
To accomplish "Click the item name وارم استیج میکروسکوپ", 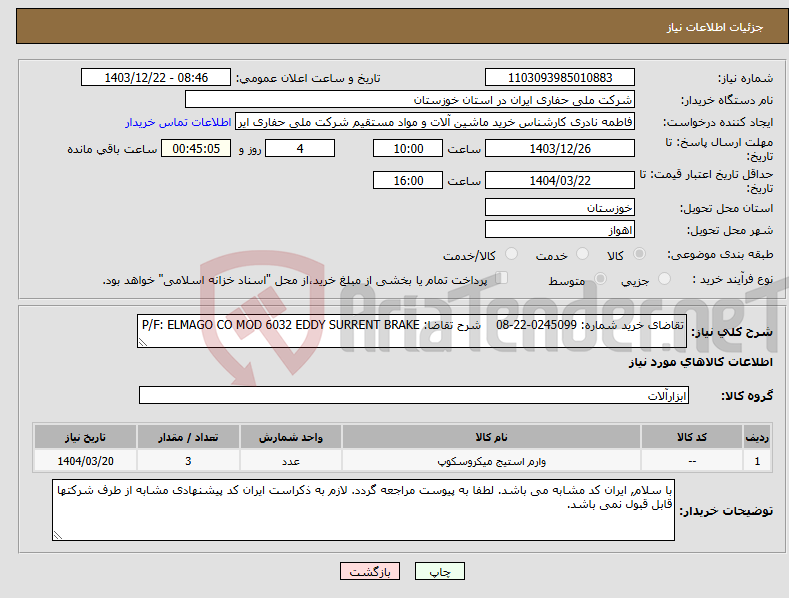I will click(x=491, y=461).
